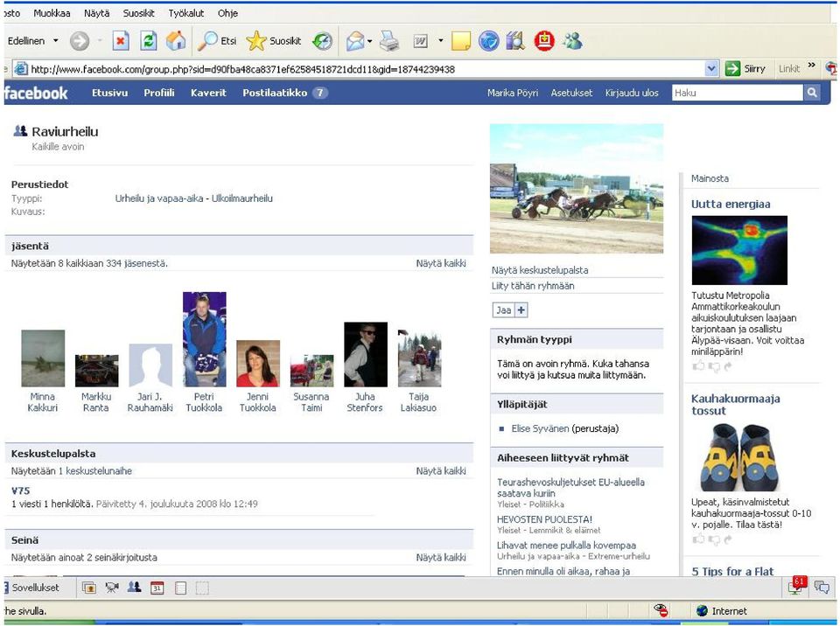Open Profiili in Facebook navigation
Image resolution: width=840 pixels, height=626 pixels.
pyautogui.click(x=159, y=93)
